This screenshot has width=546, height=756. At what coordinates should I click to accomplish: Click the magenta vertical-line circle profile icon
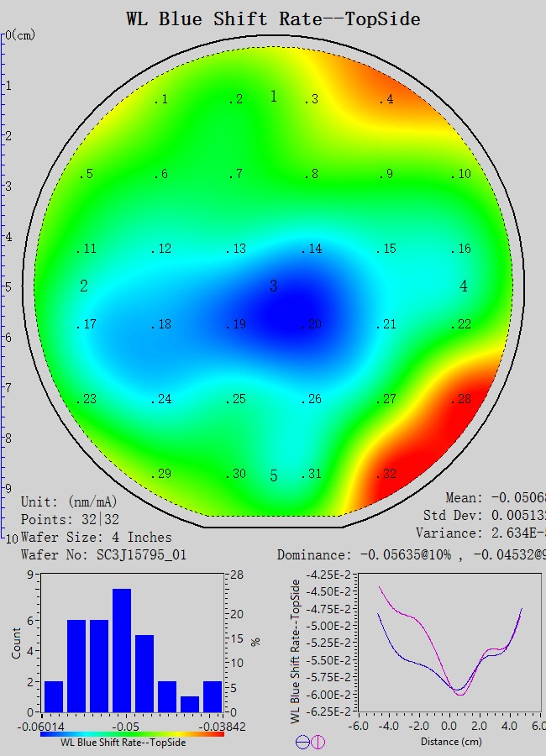(318, 742)
